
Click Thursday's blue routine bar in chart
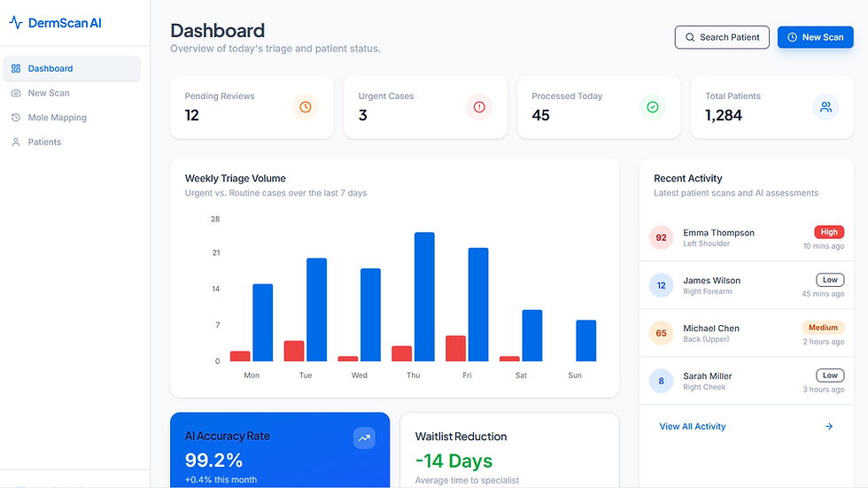click(x=424, y=297)
